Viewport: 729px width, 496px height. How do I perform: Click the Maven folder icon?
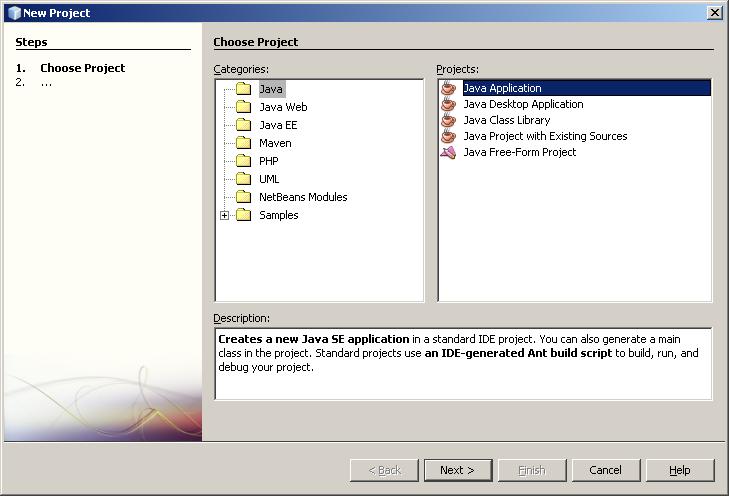244,143
